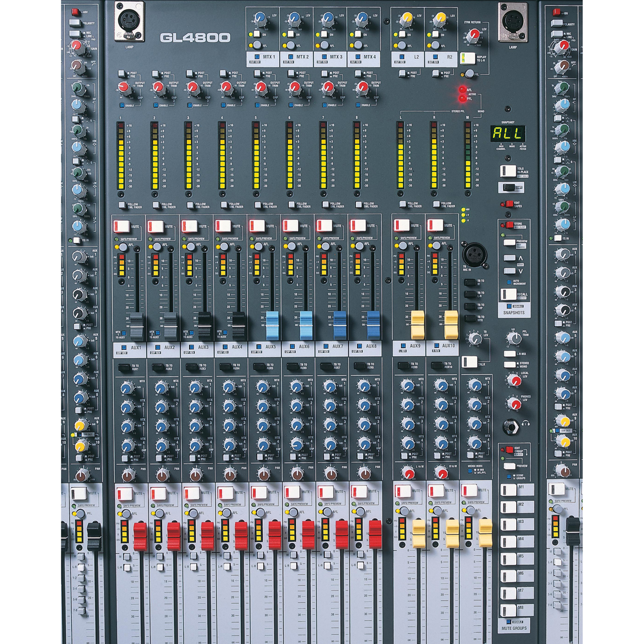This screenshot has height=644, width=644.
Task: Click the TB MIC IN XLR socket
Action: point(474,254)
